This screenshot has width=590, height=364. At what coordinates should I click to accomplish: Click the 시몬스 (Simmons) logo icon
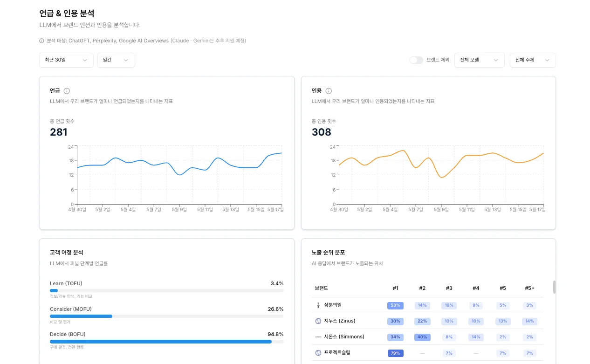click(x=318, y=337)
